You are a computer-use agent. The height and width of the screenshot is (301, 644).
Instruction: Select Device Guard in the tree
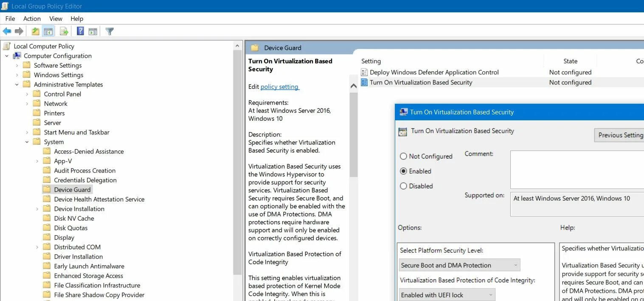[72, 190]
